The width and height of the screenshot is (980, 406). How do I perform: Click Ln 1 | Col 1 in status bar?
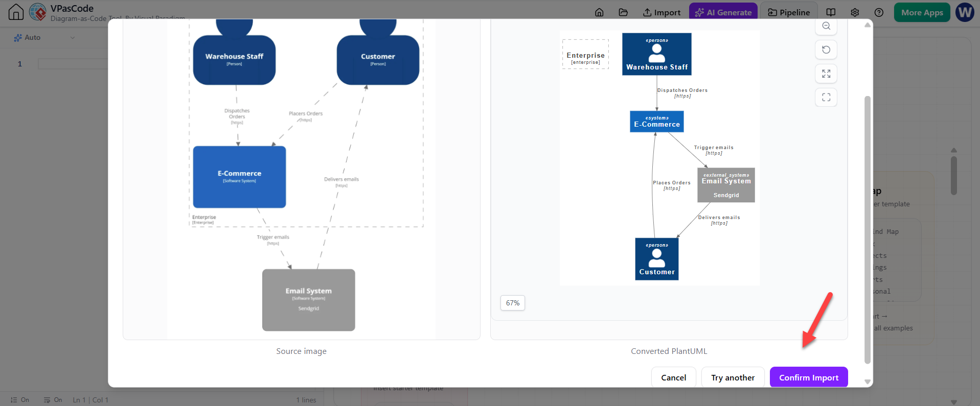click(x=90, y=400)
